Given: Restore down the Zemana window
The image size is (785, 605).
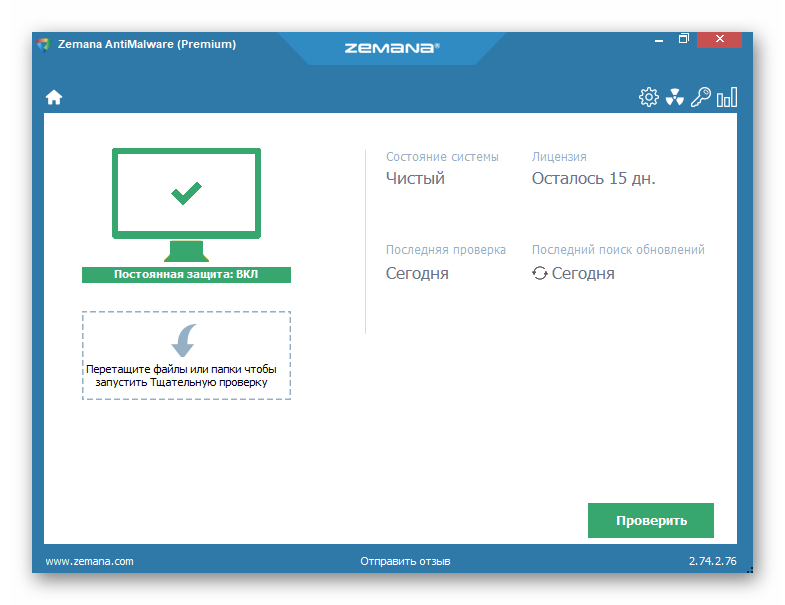Looking at the screenshot, I should click(x=683, y=39).
